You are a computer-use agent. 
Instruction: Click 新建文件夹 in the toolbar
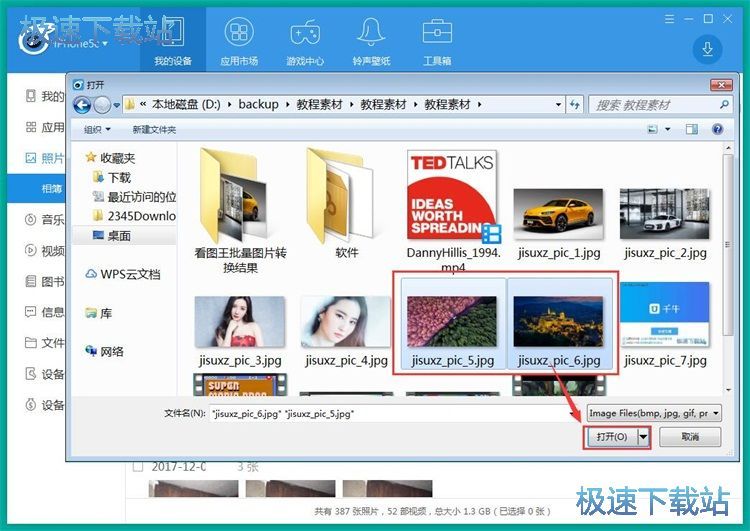[154, 130]
